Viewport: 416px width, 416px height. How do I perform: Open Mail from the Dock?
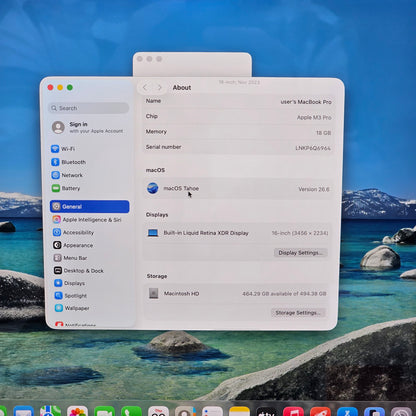pos(23,412)
